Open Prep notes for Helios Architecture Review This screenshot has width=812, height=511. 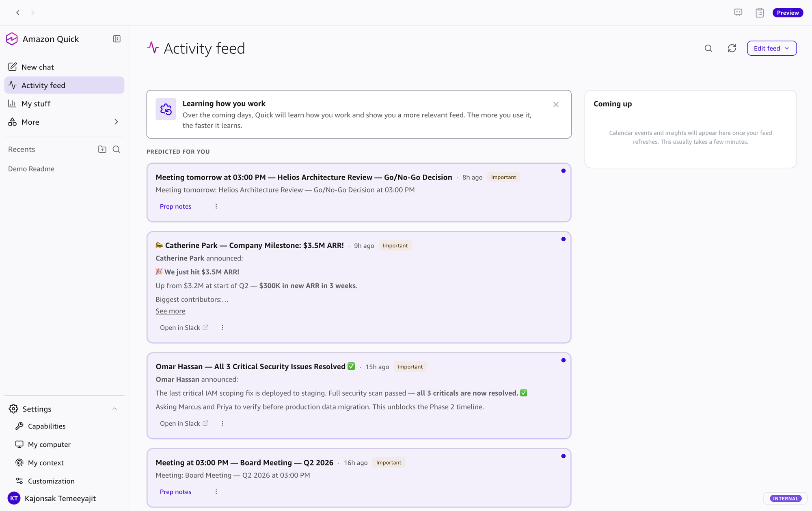[175, 206]
